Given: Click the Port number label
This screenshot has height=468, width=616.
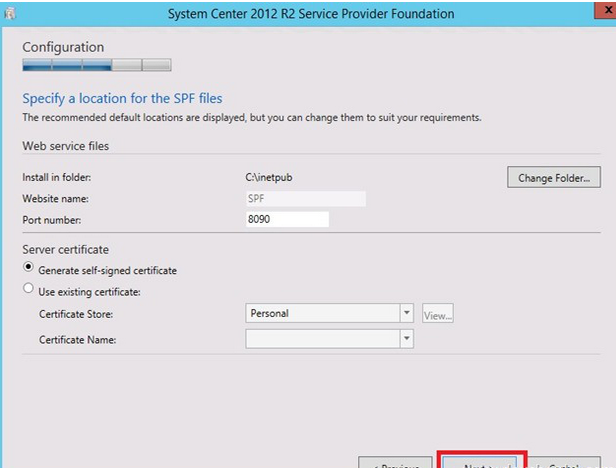Looking at the screenshot, I should 51,220.
